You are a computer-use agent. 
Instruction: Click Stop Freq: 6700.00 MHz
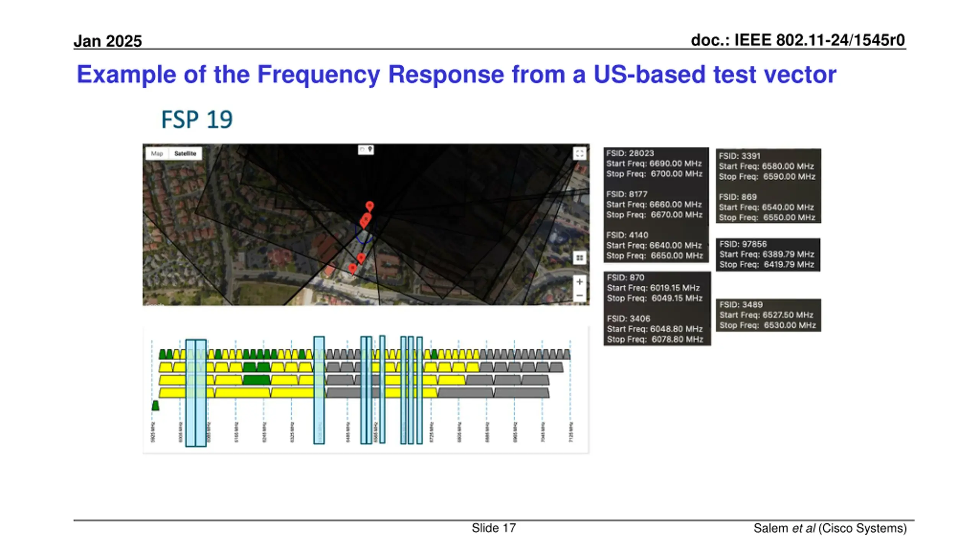pos(654,174)
